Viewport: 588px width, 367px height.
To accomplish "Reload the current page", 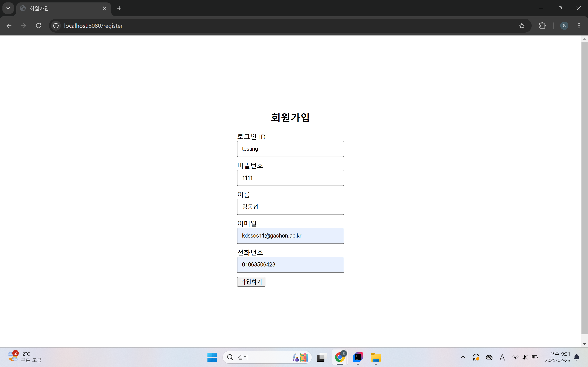I will 38,26.
